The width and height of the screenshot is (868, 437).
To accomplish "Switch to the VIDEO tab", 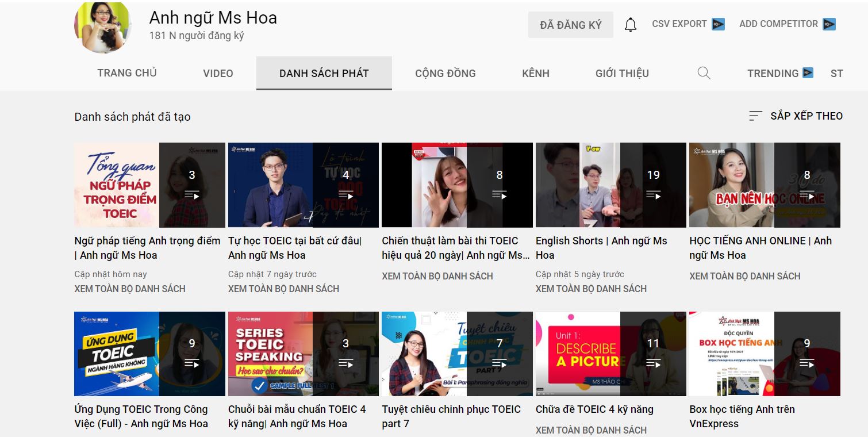I will [x=218, y=73].
